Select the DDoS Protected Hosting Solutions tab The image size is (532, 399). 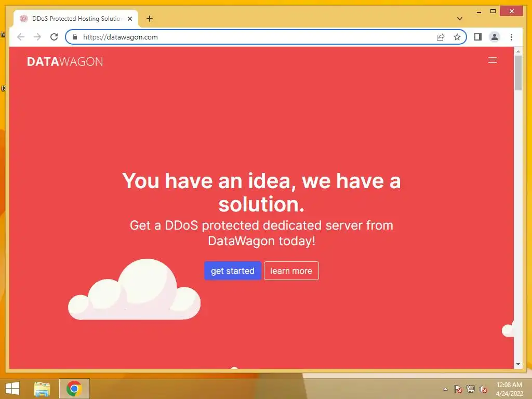coord(76,19)
